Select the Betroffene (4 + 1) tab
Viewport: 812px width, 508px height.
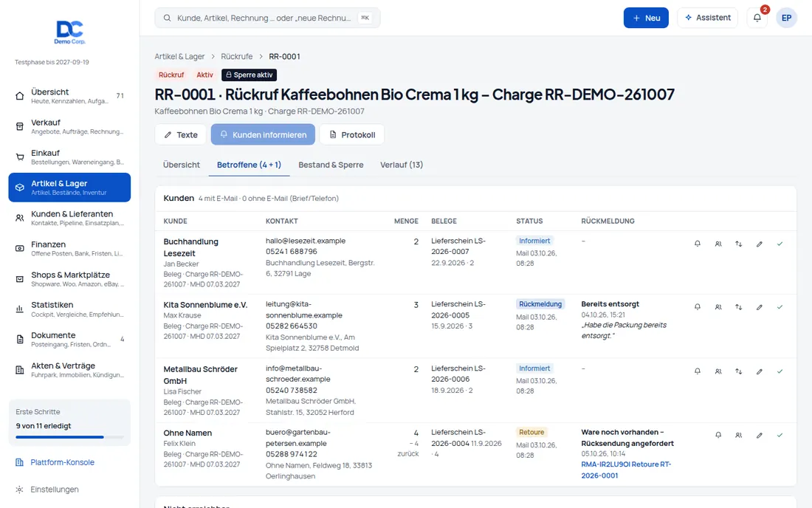[249, 165]
